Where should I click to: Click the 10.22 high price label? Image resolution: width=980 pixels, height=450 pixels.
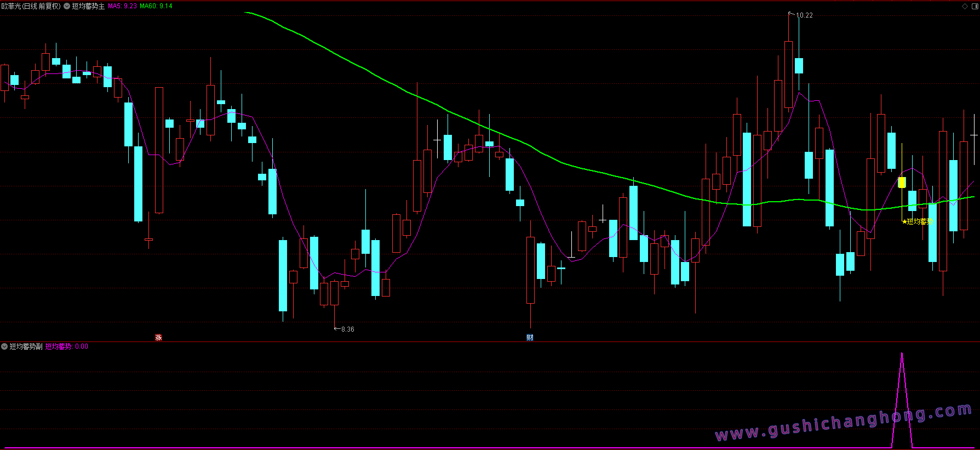(804, 15)
